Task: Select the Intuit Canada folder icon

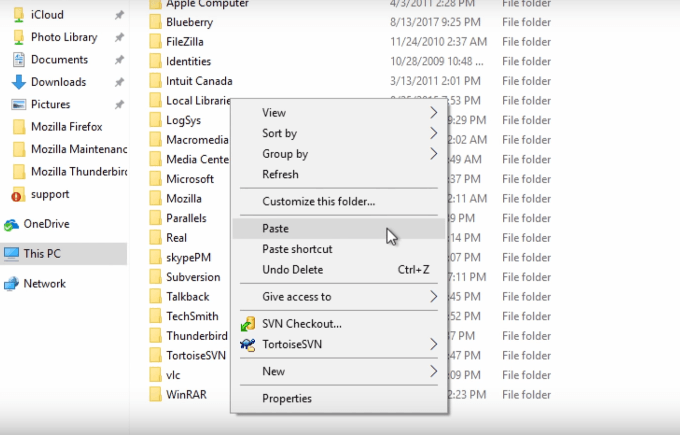Action: 155,81
